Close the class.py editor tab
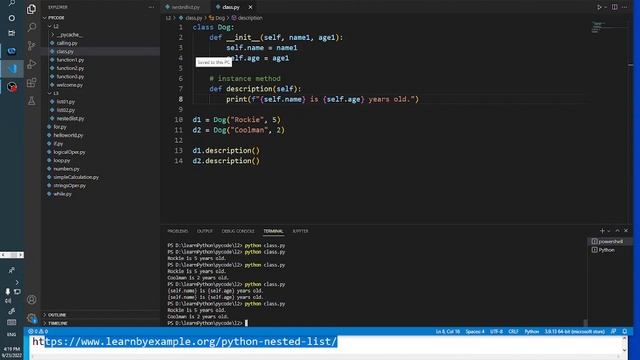The image size is (640, 360). tap(250, 7)
